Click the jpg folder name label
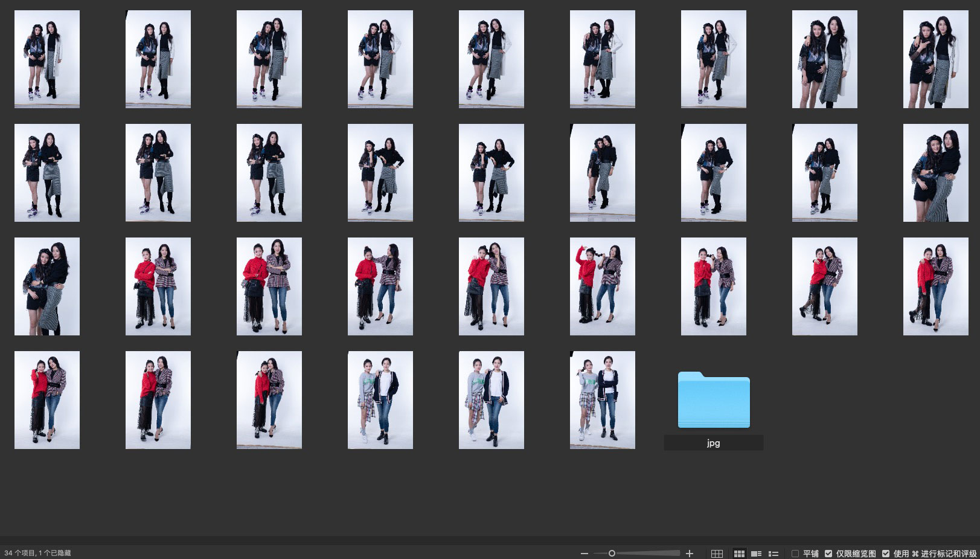Image resolution: width=980 pixels, height=559 pixels. point(713,443)
